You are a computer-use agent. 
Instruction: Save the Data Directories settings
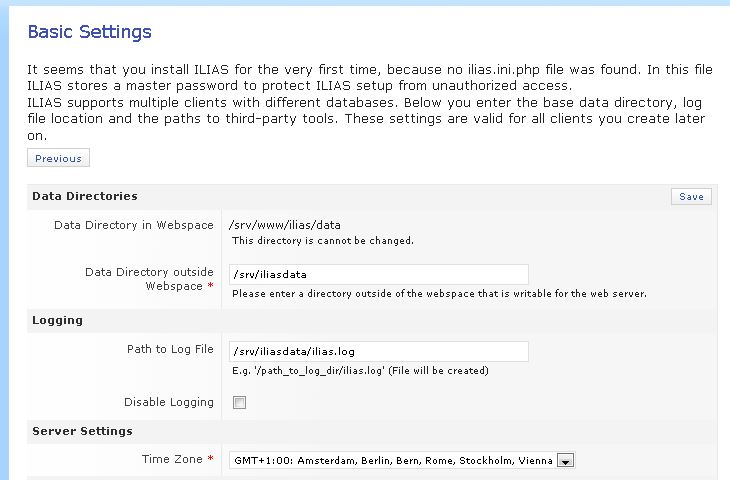pos(691,197)
